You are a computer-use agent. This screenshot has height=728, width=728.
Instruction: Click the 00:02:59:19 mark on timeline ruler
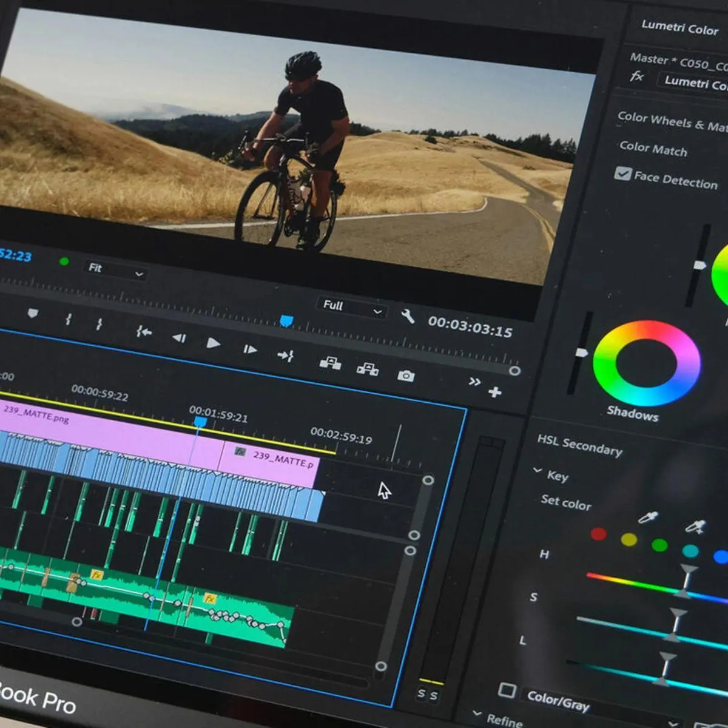pyautogui.click(x=341, y=436)
